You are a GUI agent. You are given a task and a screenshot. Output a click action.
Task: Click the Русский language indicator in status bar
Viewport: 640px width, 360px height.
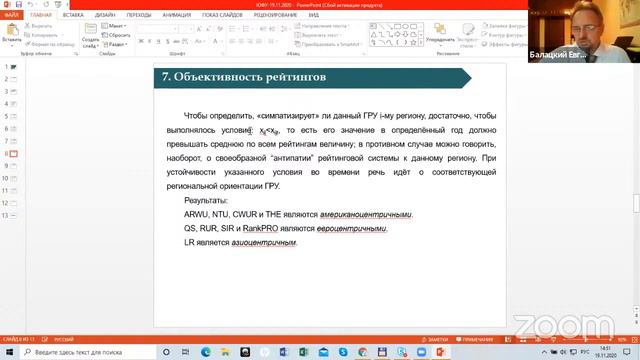pos(64,340)
